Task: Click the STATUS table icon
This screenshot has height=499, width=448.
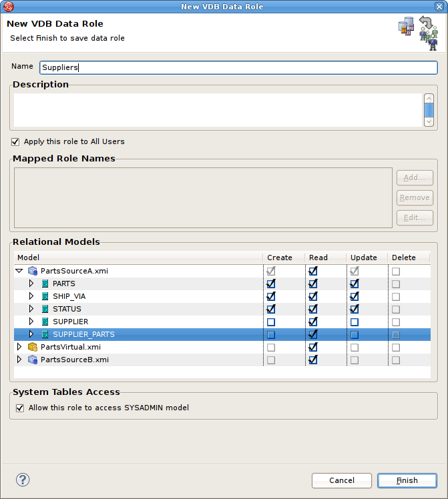Action: (x=45, y=309)
